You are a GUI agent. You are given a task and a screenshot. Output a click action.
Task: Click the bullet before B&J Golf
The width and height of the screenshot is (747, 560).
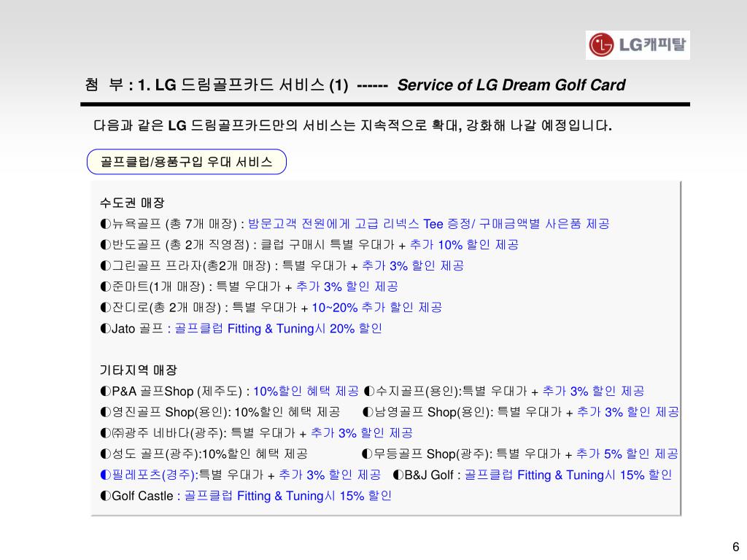tap(398, 475)
